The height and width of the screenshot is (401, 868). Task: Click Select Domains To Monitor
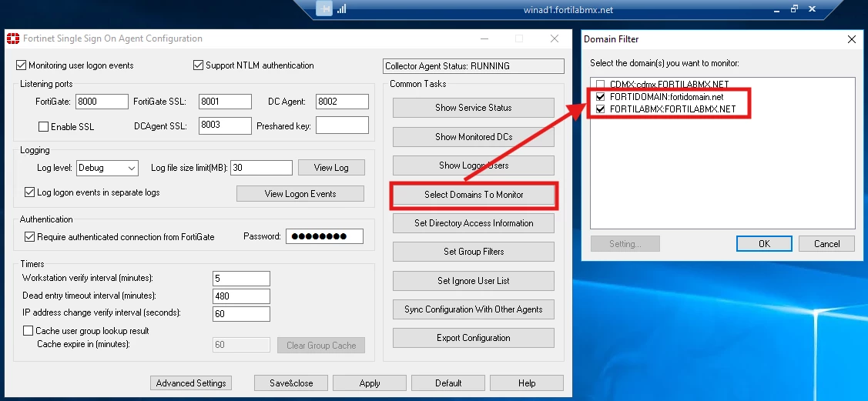coord(474,195)
